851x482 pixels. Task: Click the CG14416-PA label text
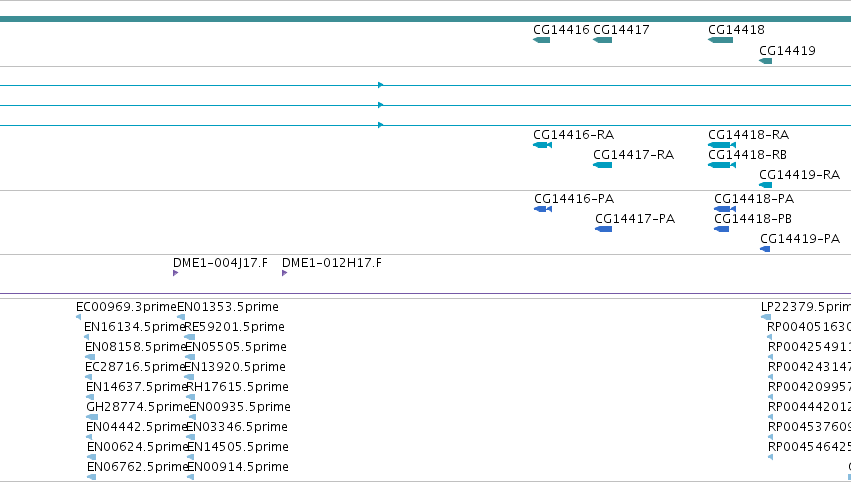click(x=574, y=199)
